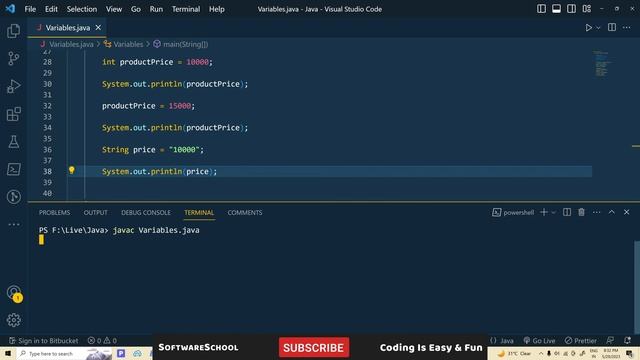The height and width of the screenshot is (360, 640).
Task: Toggle bottom panel visibility
Action: pos(556,9)
